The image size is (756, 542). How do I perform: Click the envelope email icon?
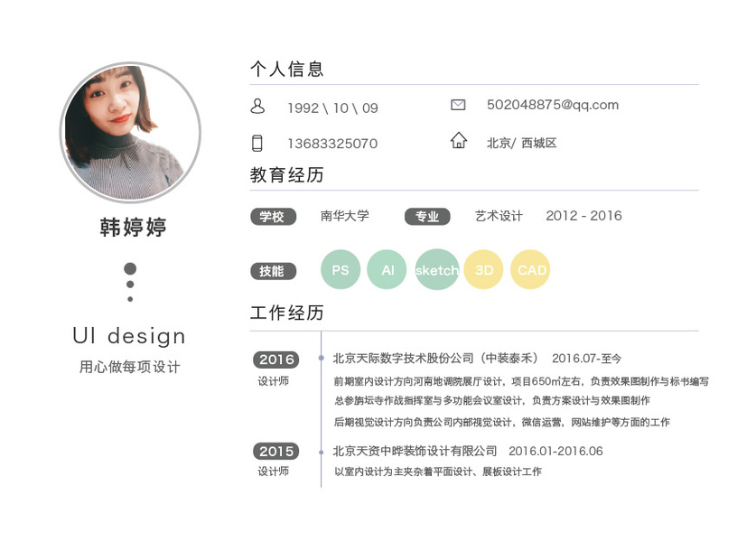[458, 105]
